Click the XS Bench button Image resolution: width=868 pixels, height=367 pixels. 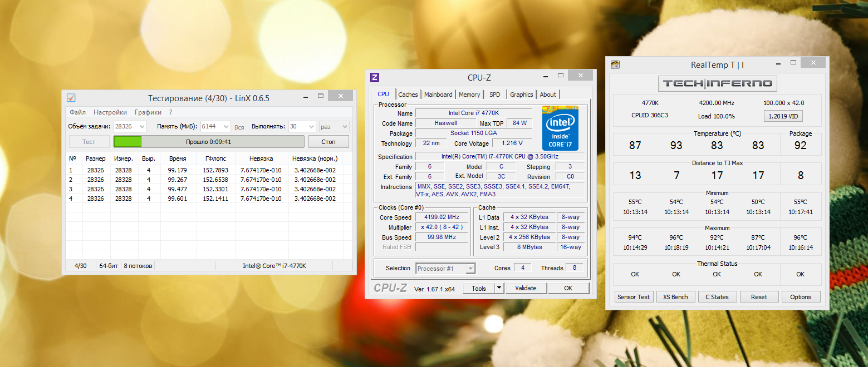point(675,297)
